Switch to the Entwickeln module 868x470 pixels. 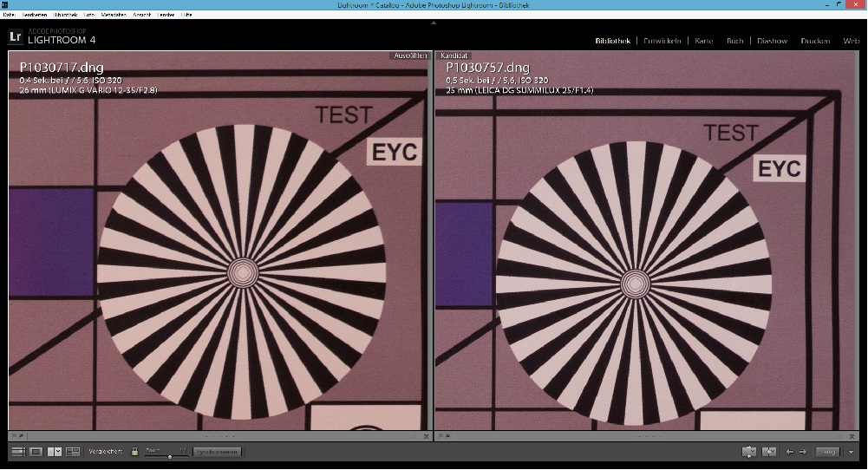(662, 41)
